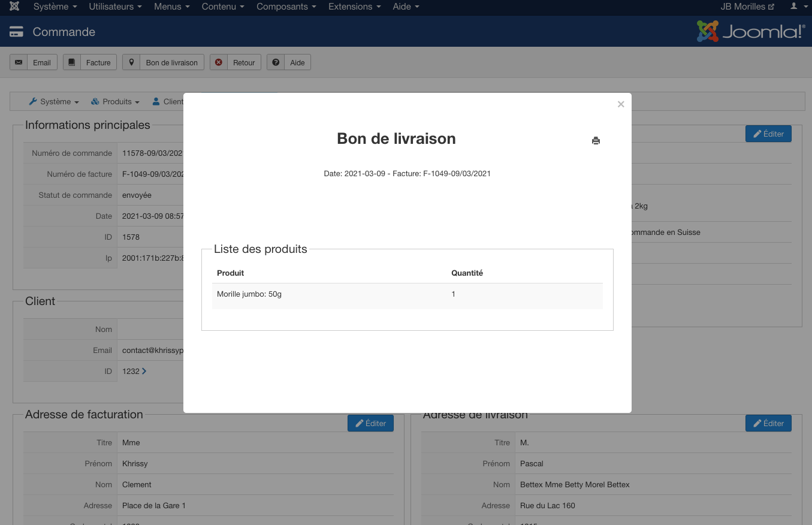Open the Système menu in the top bar
This screenshot has height=525, width=812.
pos(55,7)
